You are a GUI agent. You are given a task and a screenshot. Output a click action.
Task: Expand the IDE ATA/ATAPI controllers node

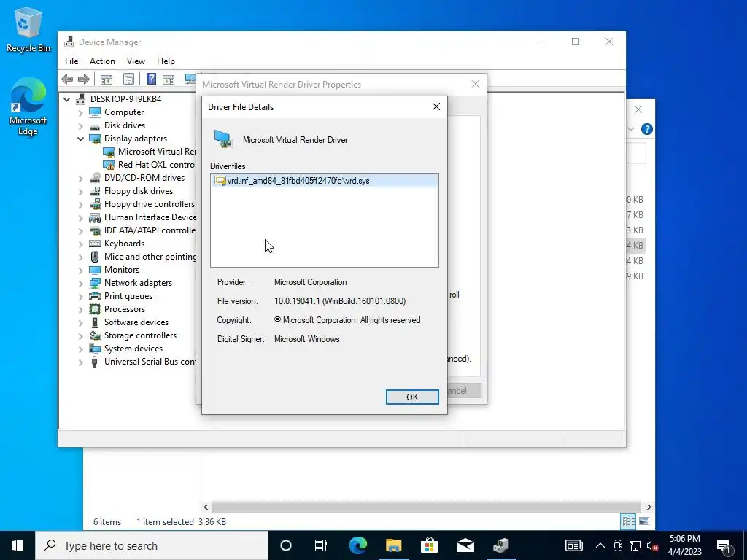coord(80,230)
